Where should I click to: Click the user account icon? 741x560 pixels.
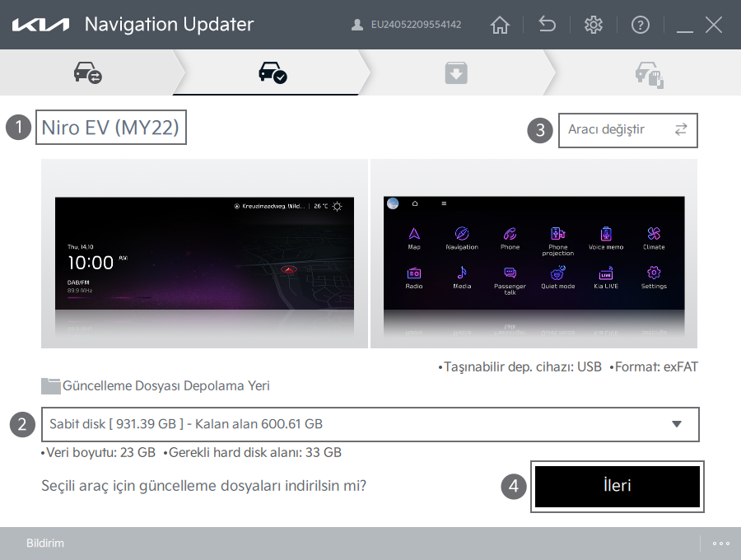(x=357, y=25)
